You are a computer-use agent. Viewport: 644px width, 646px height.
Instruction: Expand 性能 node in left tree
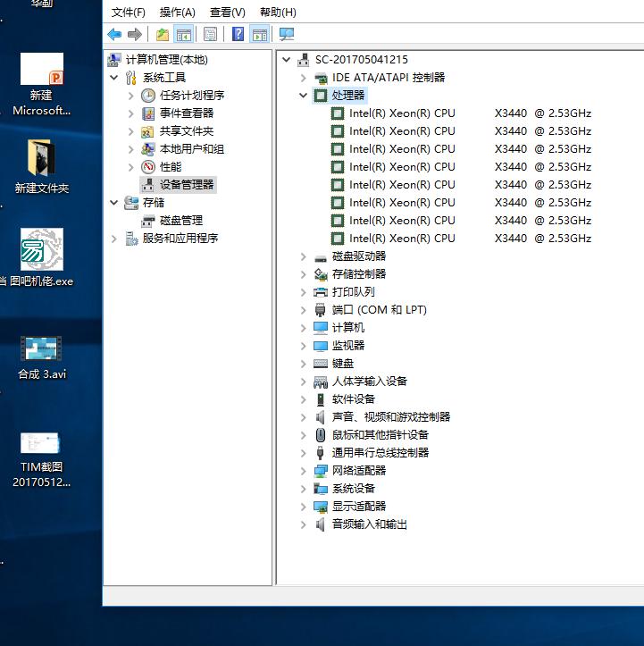coord(131,167)
